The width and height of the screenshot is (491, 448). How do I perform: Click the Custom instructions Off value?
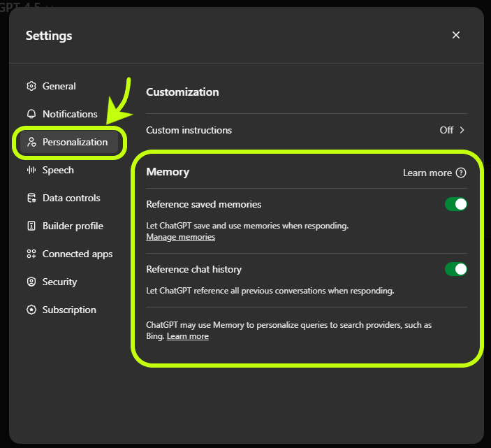[x=446, y=130]
